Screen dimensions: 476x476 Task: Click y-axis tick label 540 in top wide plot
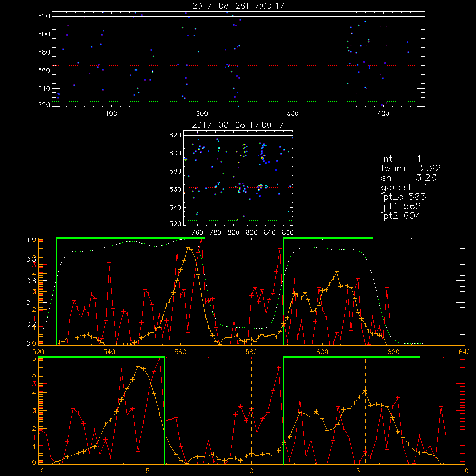[44, 89]
